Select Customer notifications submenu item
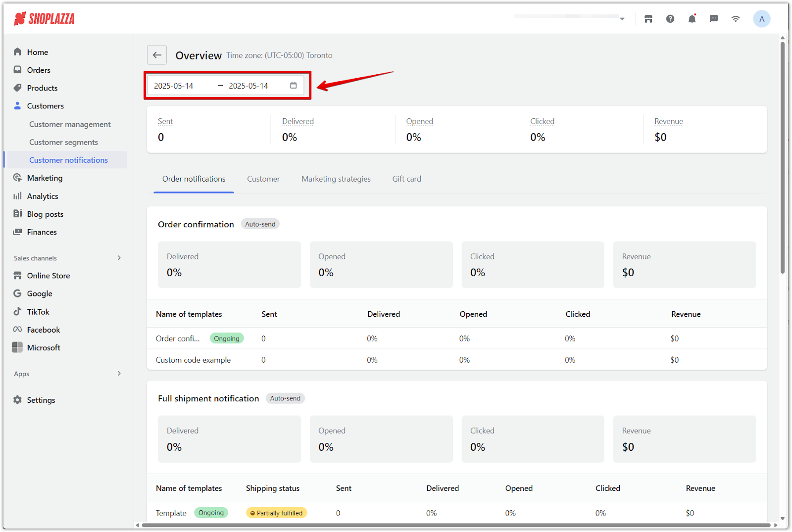The height and width of the screenshot is (532, 792). click(x=68, y=160)
